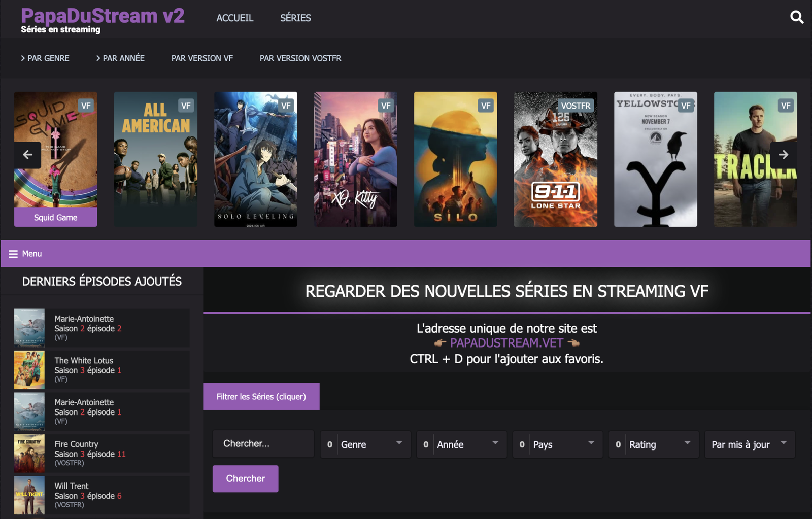This screenshot has height=519, width=812.
Task: Open the Rating dropdown
Action: 654,444
